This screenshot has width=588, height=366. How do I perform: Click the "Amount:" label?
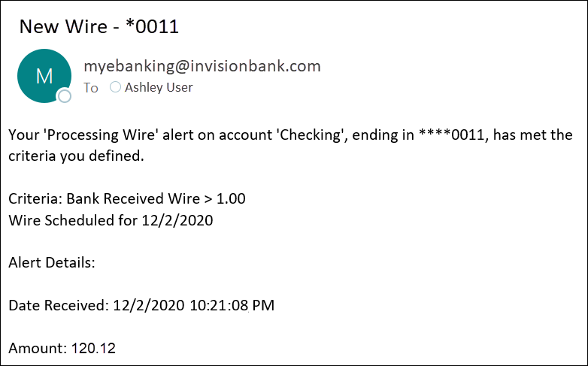point(38,349)
